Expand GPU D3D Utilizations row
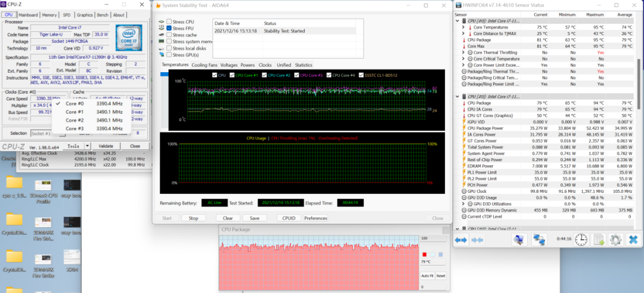644x293 pixels. point(463,204)
